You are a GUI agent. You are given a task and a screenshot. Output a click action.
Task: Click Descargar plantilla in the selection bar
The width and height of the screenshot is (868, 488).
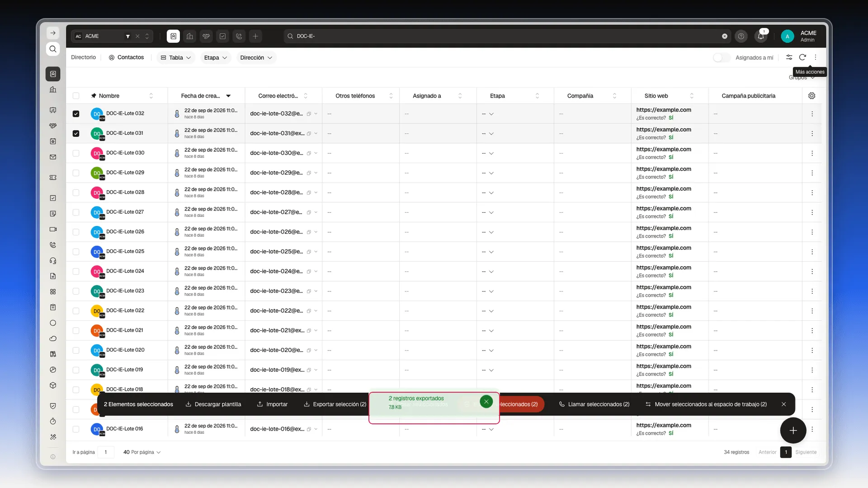pyautogui.click(x=213, y=404)
